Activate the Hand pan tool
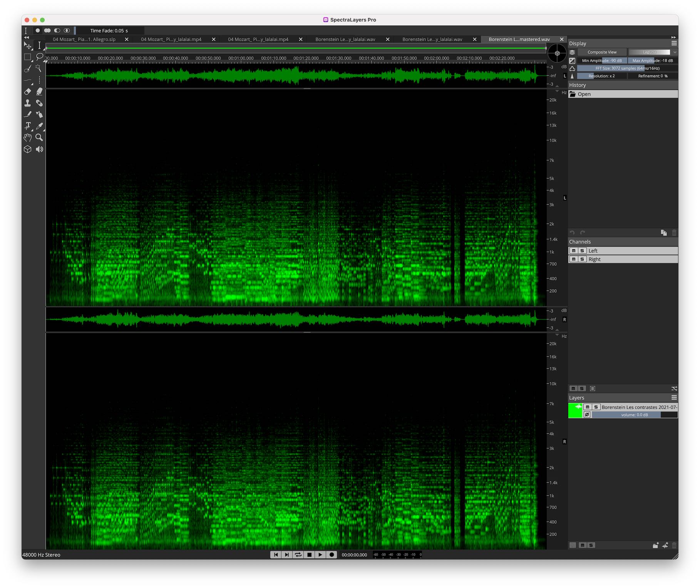Viewport: 700px width, 588px height. pos(27,137)
